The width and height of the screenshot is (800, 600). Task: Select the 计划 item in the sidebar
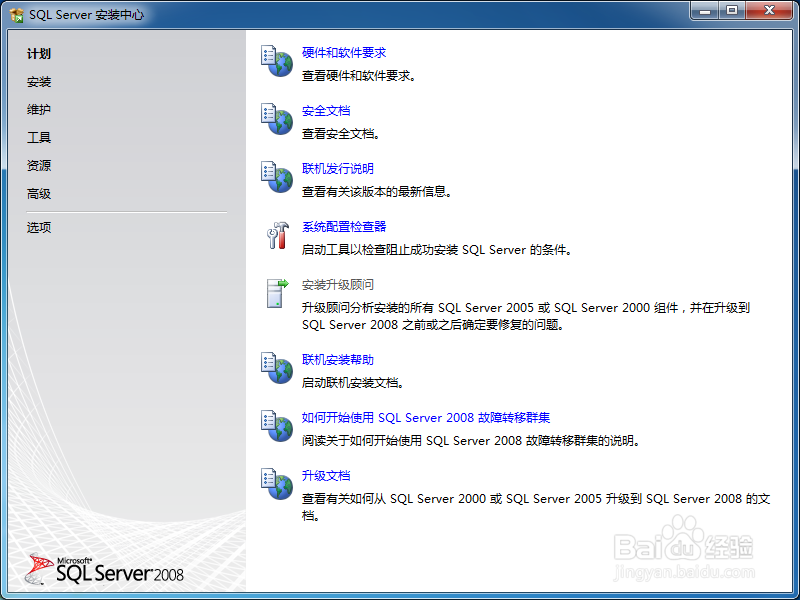point(38,53)
